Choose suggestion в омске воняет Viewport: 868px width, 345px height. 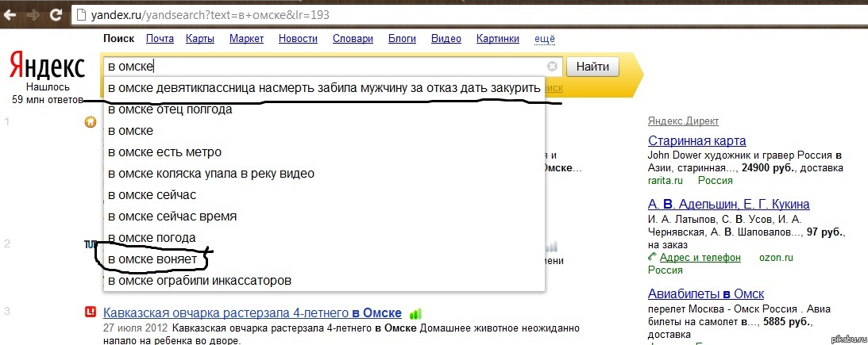324,259
